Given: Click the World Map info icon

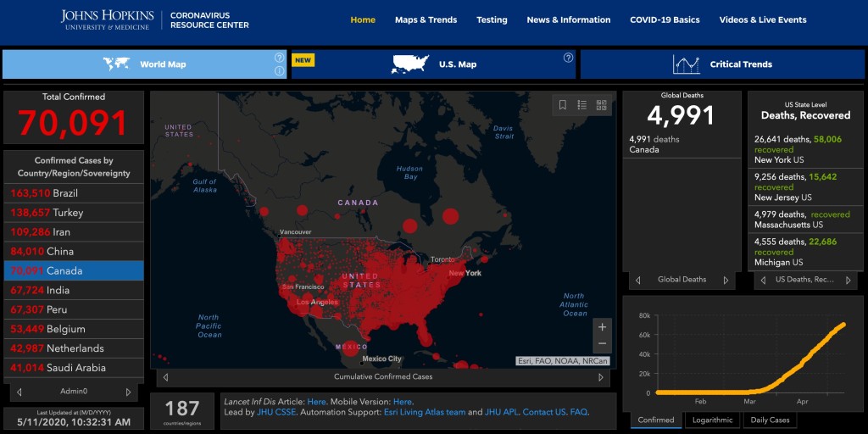Looking at the screenshot, I should pyautogui.click(x=279, y=71).
